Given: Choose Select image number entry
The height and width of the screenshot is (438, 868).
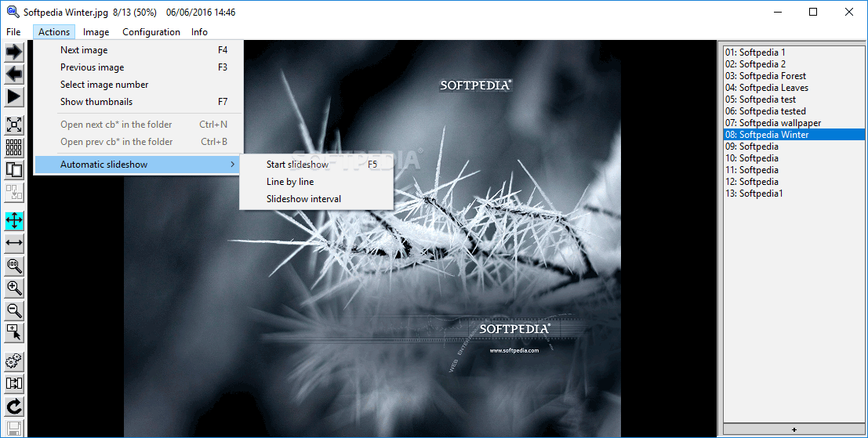Looking at the screenshot, I should 138,84.
